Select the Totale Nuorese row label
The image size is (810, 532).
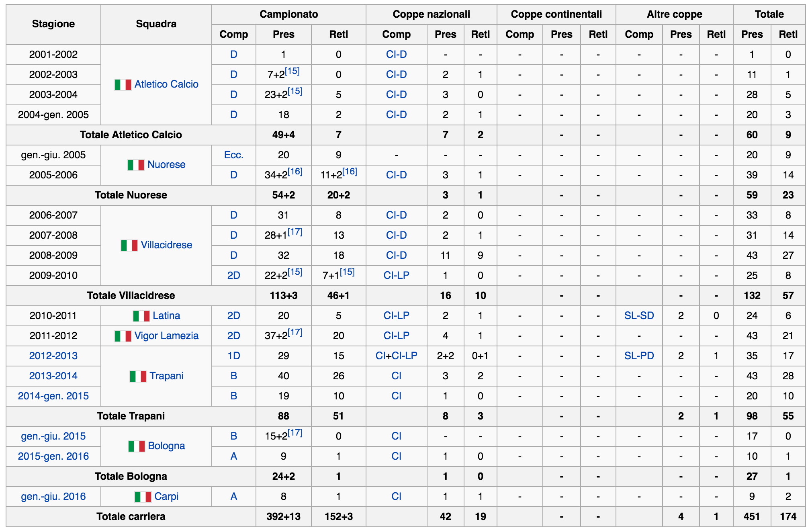pyautogui.click(x=131, y=195)
